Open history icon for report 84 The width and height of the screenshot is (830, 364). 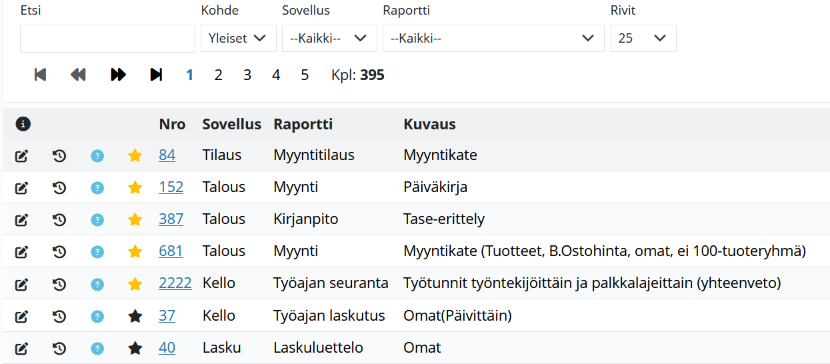pyautogui.click(x=59, y=156)
